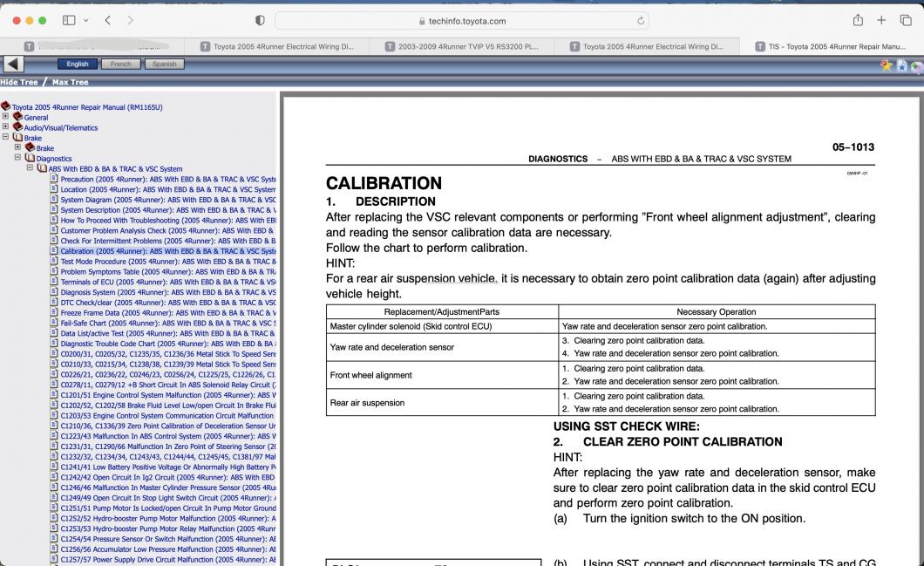Click the techinfo.toyota.com address field
Image resolution: width=924 pixels, height=566 pixels.
462,21
